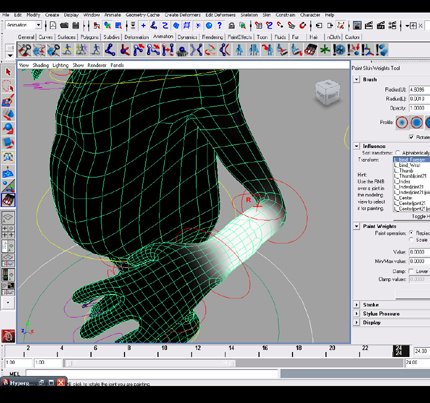The height and width of the screenshot is (403, 430).
Task: Click the IK Handle shelf icon
Action: [x=125, y=50]
